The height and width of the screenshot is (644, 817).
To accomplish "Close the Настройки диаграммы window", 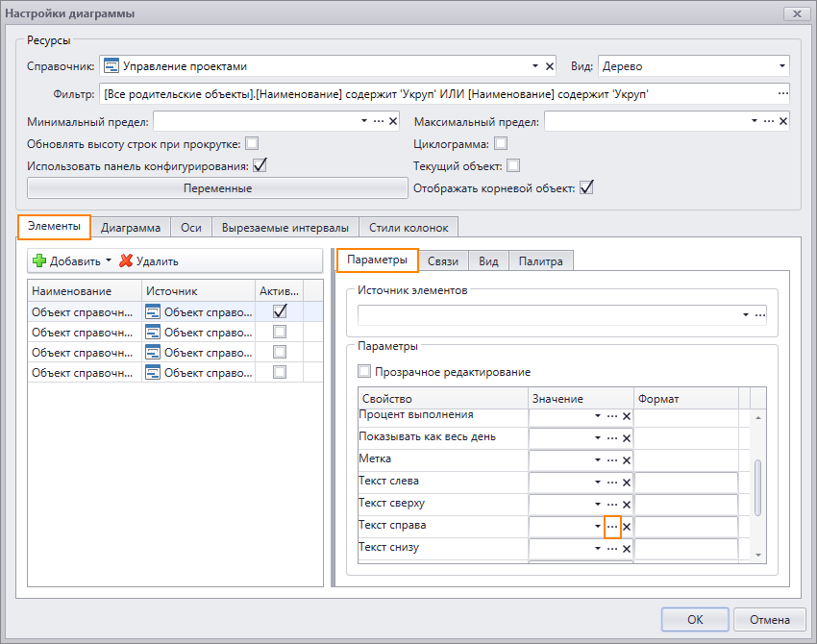I will pyautogui.click(x=797, y=13).
